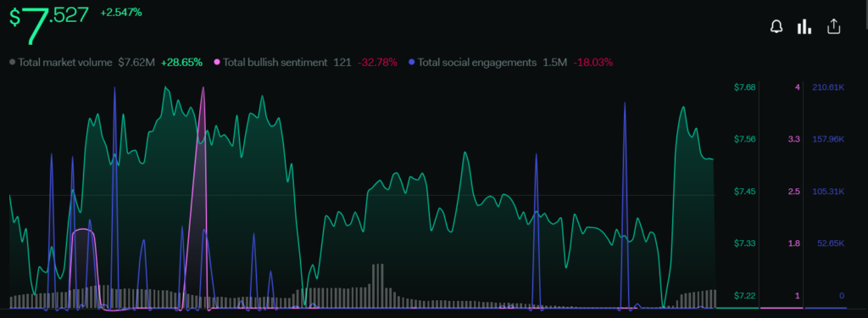Click the $7.22 price axis label
The height and width of the screenshot is (318, 868).
pyautogui.click(x=744, y=296)
